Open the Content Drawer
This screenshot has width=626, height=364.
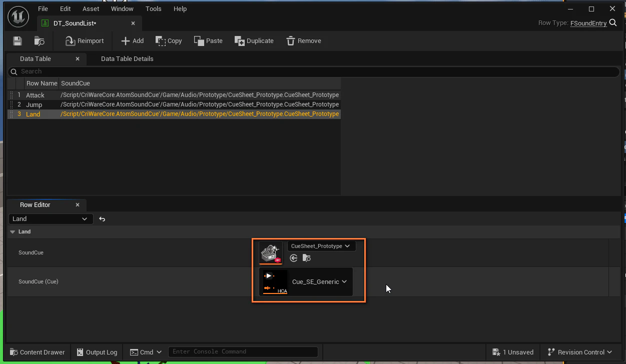(38, 352)
